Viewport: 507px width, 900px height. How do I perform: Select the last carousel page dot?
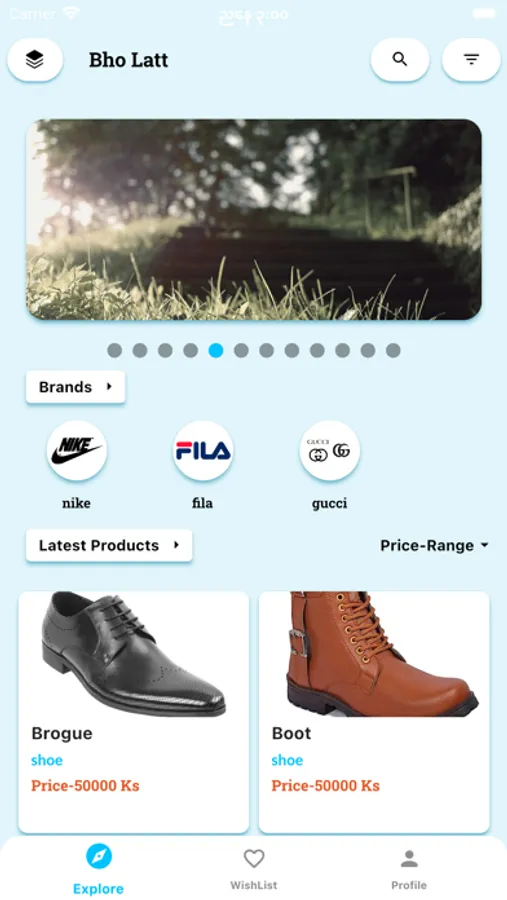point(393,350)
